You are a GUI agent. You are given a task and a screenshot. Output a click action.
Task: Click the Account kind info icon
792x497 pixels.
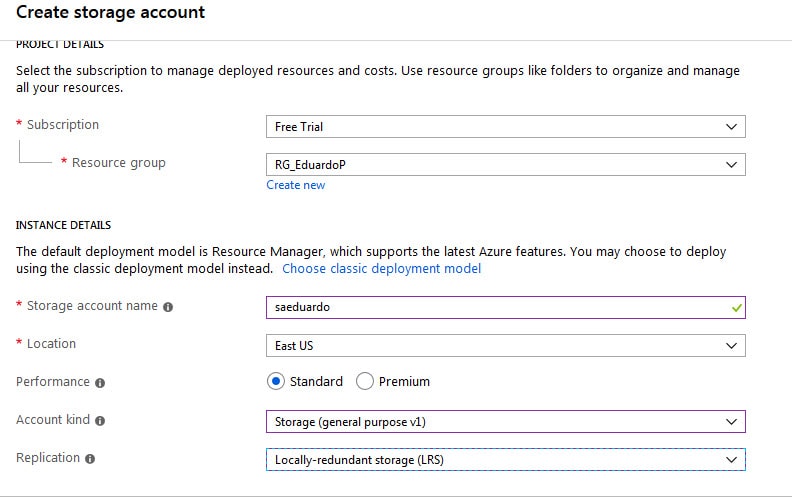click(x=101, y=421)
